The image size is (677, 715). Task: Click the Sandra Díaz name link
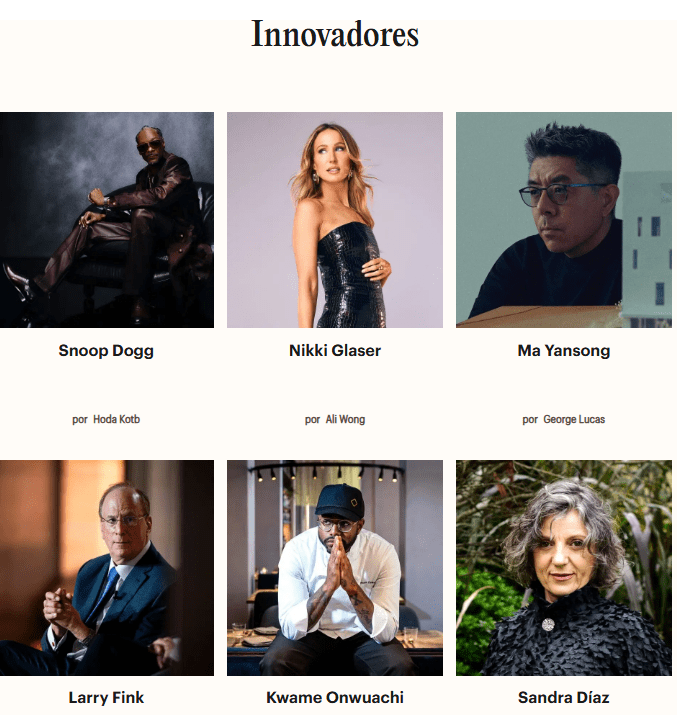563,697
